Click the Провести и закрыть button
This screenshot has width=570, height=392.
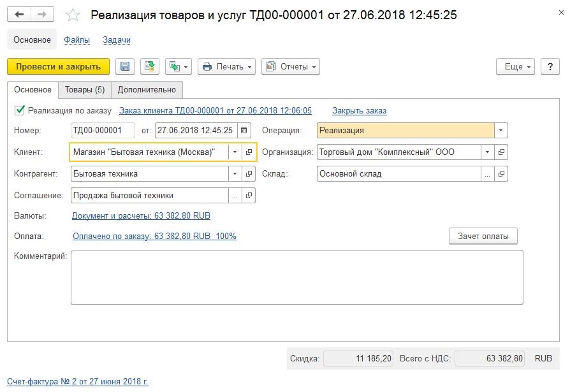click(x=58, y=66)
